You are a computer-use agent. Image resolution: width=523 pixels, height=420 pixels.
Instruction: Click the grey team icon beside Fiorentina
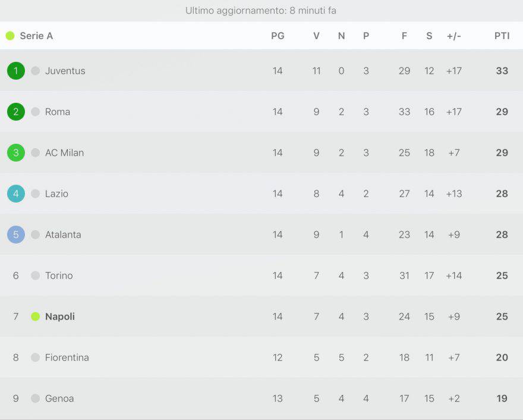point(35,358)
